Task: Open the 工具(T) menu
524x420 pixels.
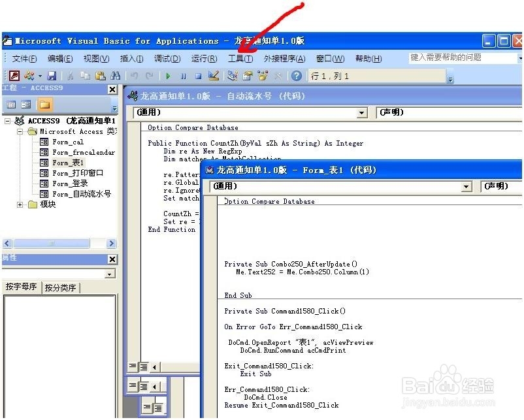Action: tap(240, 59)
